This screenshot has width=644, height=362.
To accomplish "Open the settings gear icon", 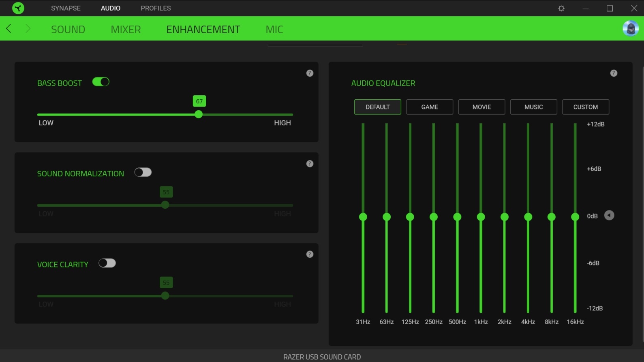I will click(561, 8).
